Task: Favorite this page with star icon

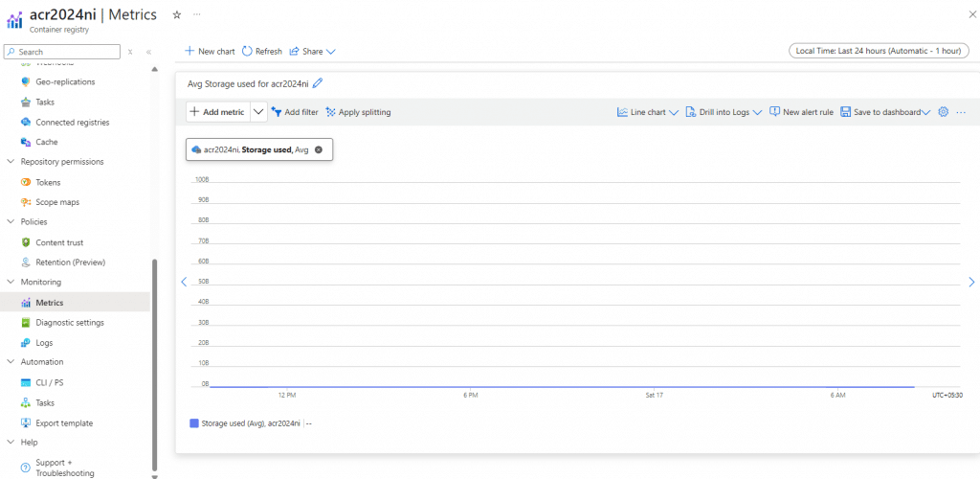Action: click(176, 14)
